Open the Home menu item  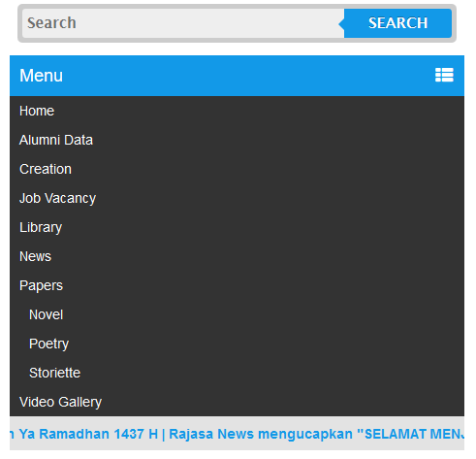tap(237, 111)
